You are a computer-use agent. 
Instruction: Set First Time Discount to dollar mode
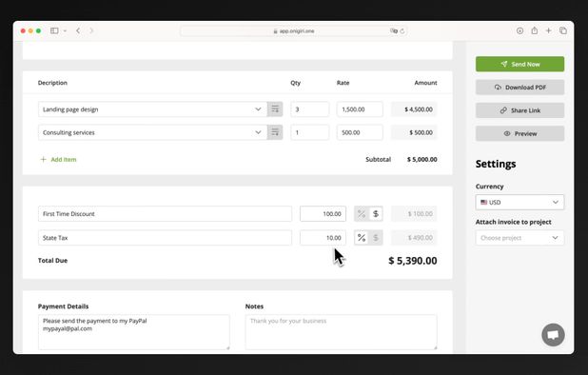376,214
